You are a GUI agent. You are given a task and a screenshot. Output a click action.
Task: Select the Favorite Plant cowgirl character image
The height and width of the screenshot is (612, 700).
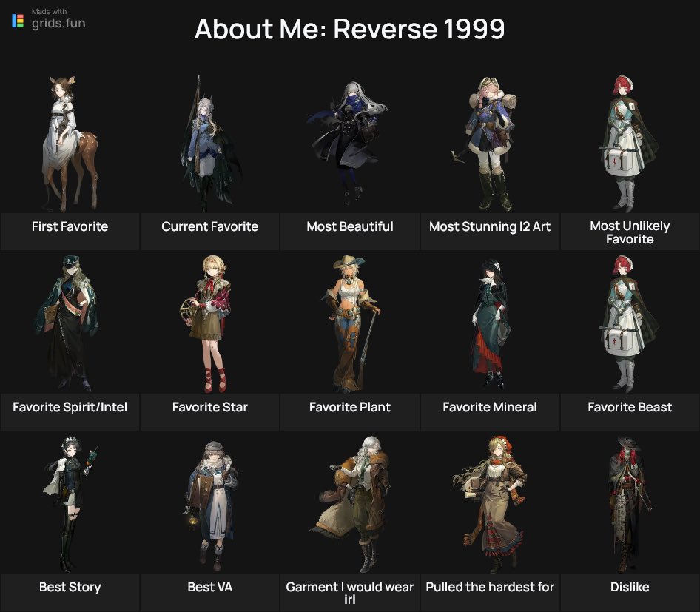click(351, 324)
